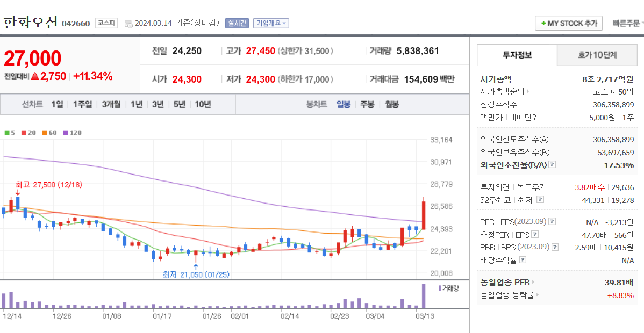Click help icon next to PER EPS(2023.09)
The image size is (644, 333).
pos(552,221)
